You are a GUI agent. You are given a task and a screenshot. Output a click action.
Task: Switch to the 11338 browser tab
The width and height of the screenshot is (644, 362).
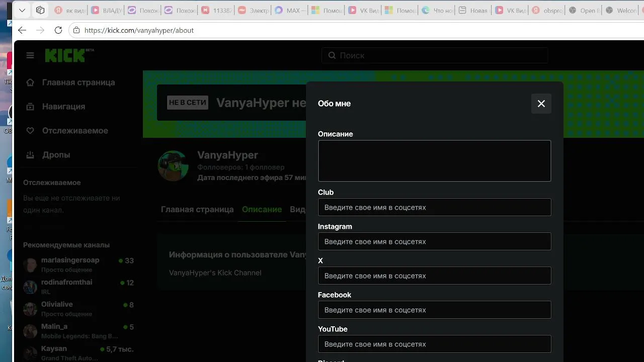pyautogui.click(x=217, y=10)
